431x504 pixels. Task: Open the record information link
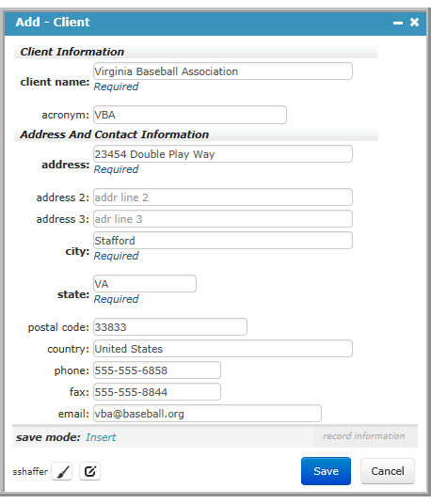pyautogui.click(x=364, y=436)
